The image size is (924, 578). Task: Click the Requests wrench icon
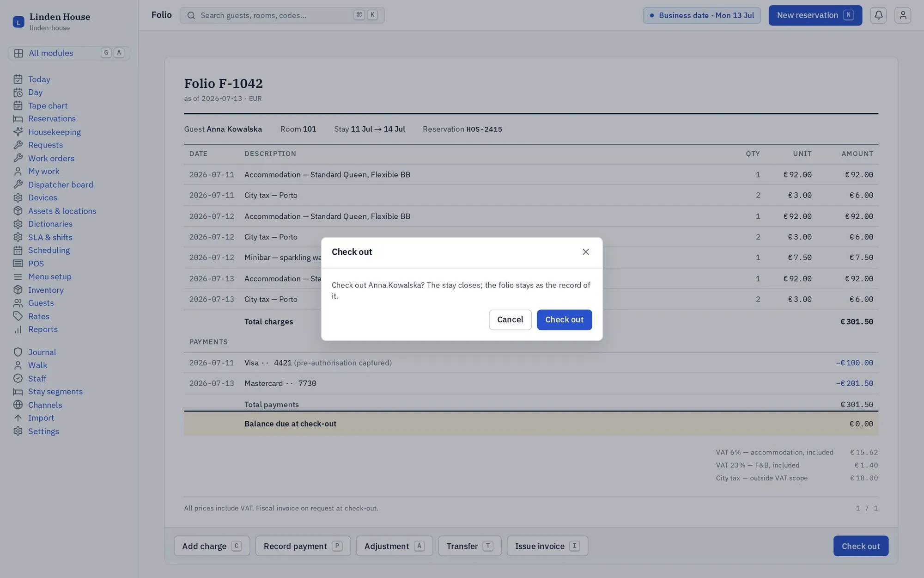[x=18, y=145]
